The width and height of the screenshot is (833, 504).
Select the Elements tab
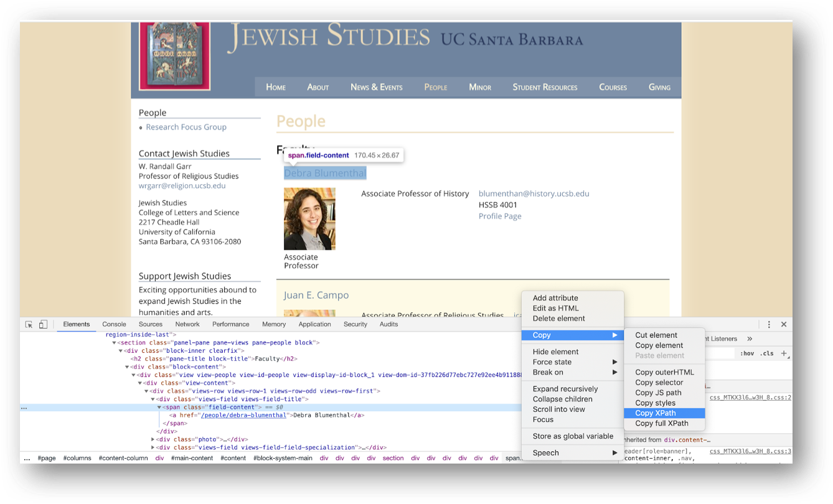tap(77, 324)
